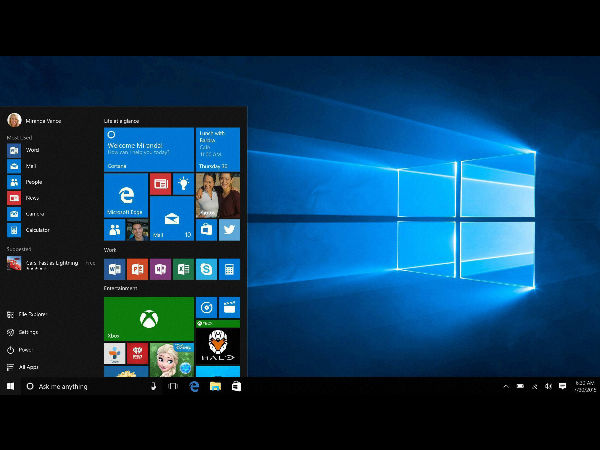The height and width of the screenshot is (450, 600).
Task: Open the Microsoft Edge tile
Action: 126,195
